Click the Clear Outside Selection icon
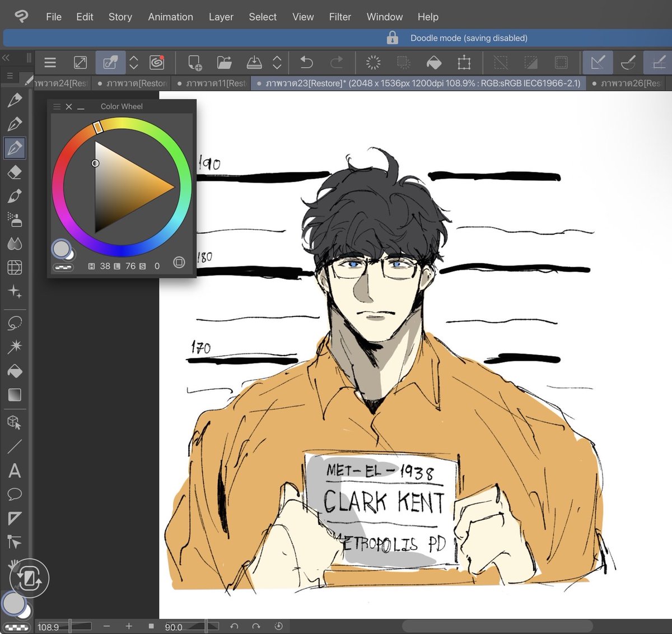This screenshot has width=672, height=634. coord(403,63)
